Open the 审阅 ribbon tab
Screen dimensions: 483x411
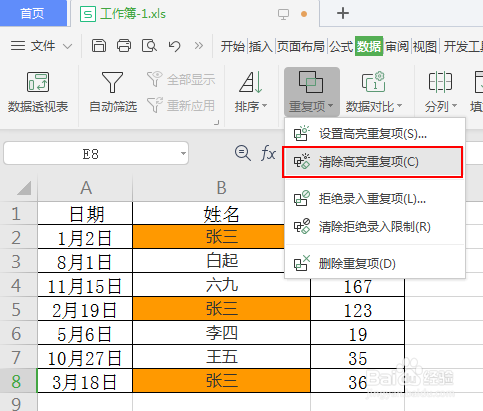(397, 46)
